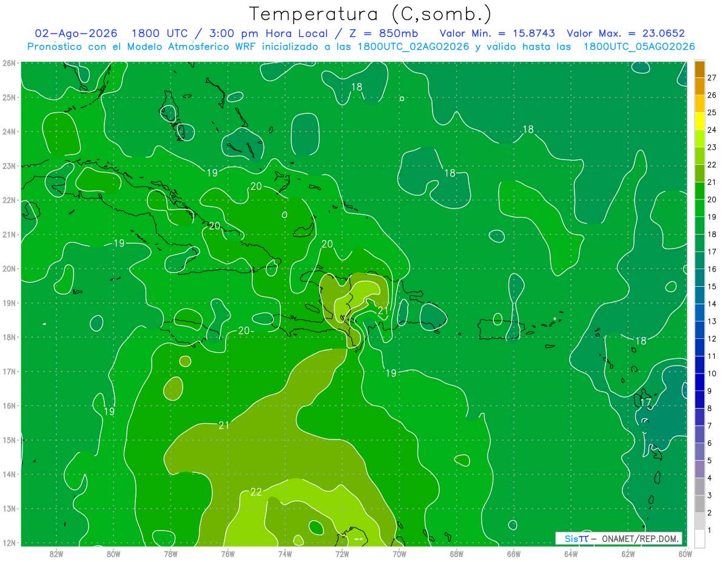Click legend scale number 1
Image resolution: width=728 pixels, height=562 pixels.
click(710, 530)
